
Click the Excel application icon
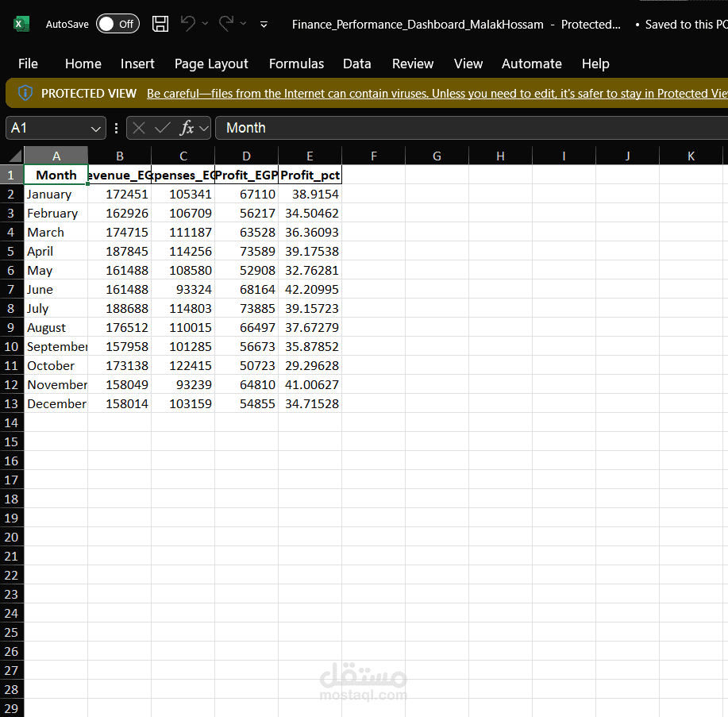pos(21,24)
